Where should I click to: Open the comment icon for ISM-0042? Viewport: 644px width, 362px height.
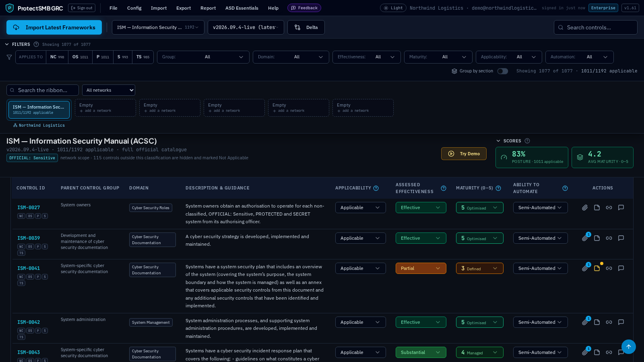(621, 322)
